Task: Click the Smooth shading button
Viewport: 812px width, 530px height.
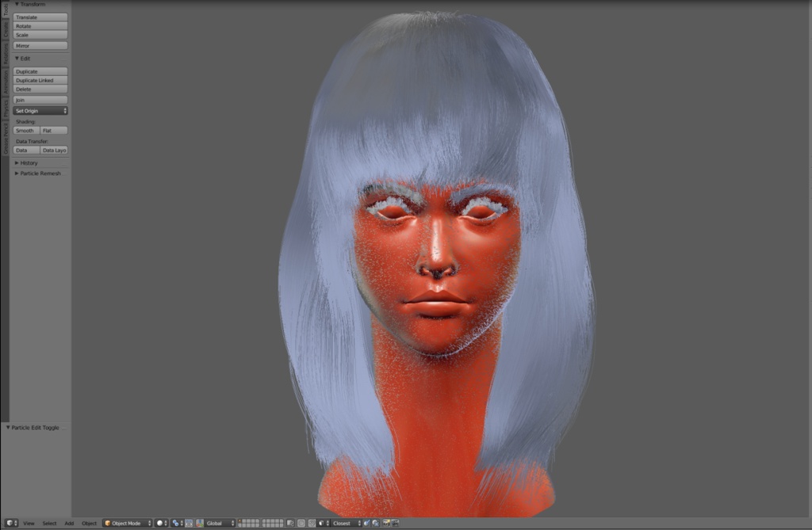Action: coord(24,130)
